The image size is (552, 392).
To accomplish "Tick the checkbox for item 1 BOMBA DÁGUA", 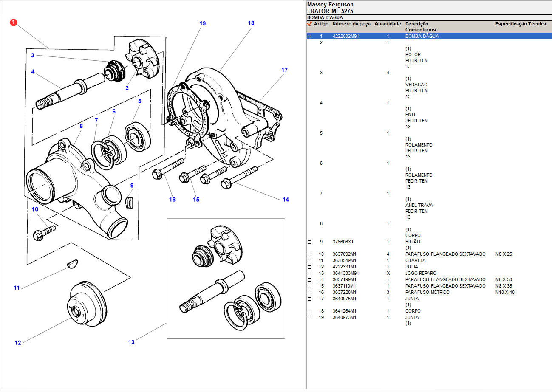I will [x=309, y=37].
